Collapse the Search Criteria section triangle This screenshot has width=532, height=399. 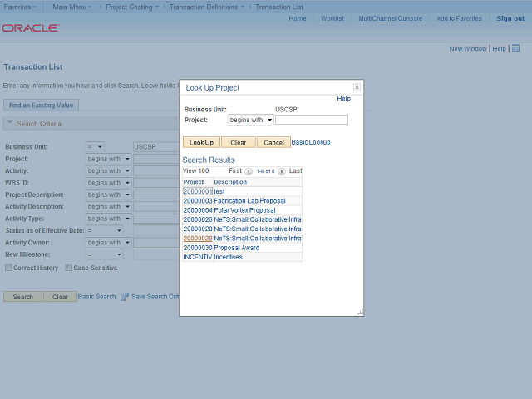(x=10, y=124)
